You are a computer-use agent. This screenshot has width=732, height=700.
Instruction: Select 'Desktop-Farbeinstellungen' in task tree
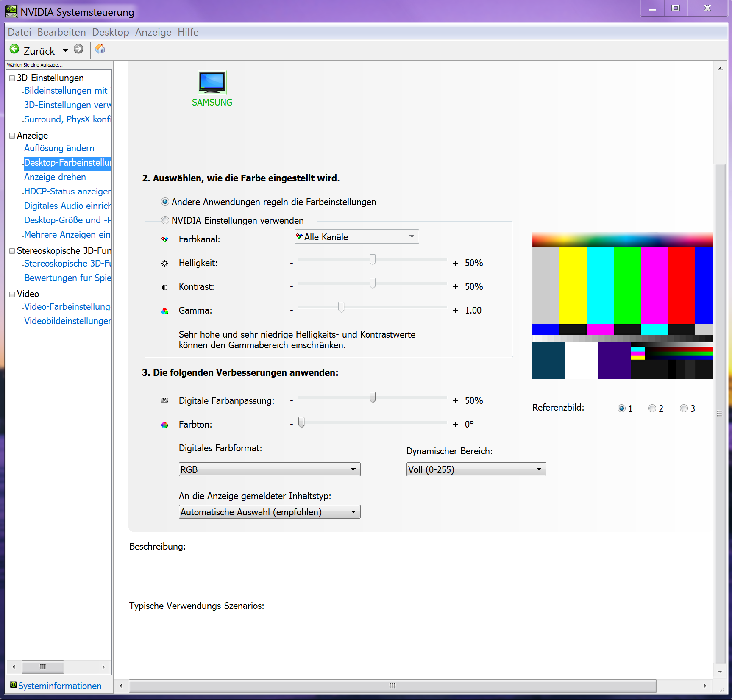coord(67,163)
